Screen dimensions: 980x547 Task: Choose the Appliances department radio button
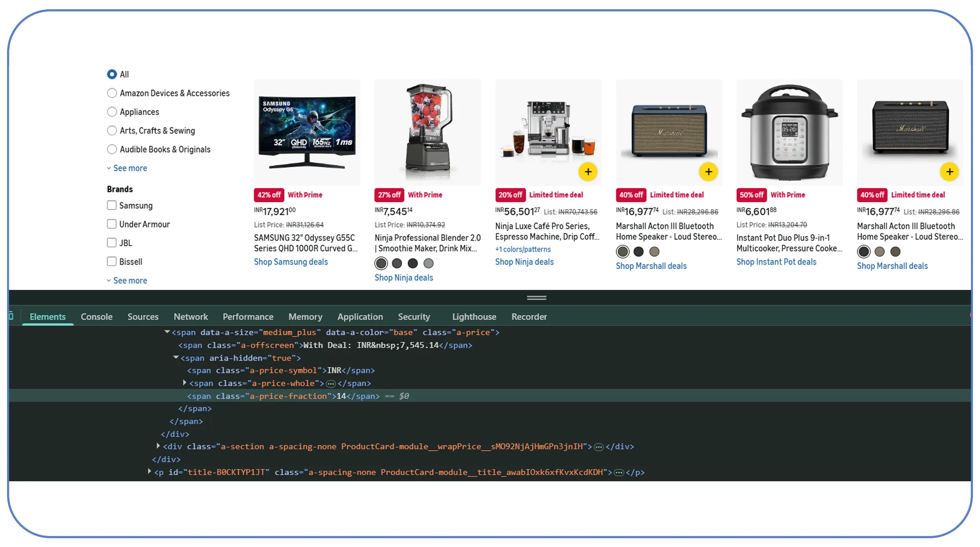112,112
